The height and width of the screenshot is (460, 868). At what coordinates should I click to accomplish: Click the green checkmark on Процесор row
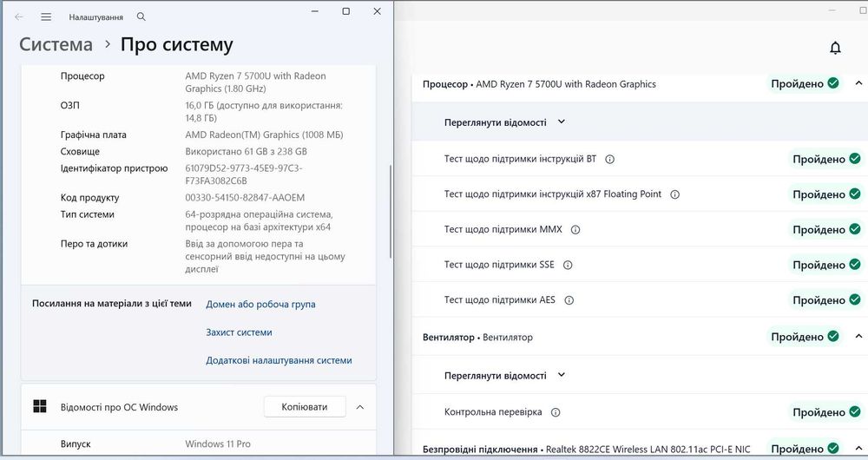click(x=833, y=83)
